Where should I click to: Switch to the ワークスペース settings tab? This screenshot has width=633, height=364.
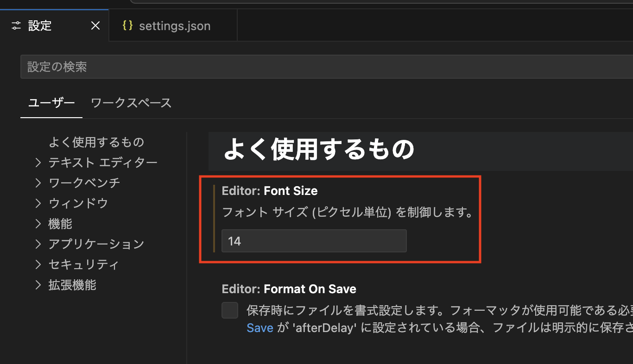point(131,103)
